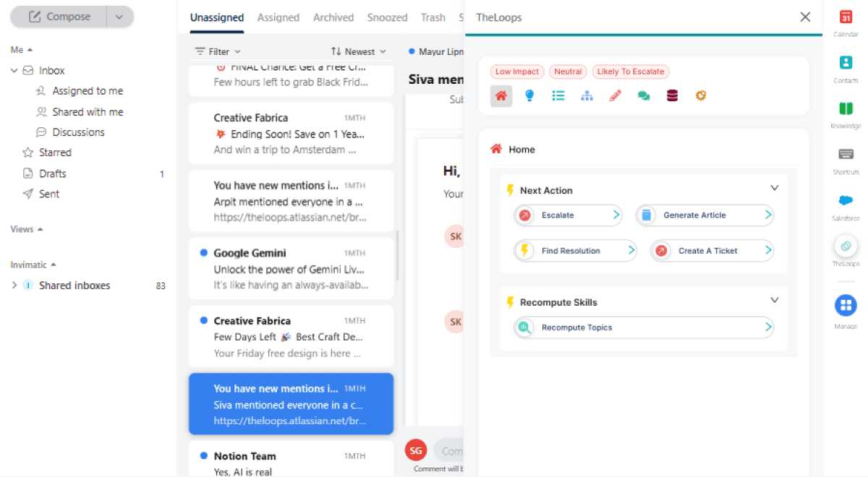Viewport: 868px width, 477px height.
Task: Switch to the Archived tab
Action: 333,17
